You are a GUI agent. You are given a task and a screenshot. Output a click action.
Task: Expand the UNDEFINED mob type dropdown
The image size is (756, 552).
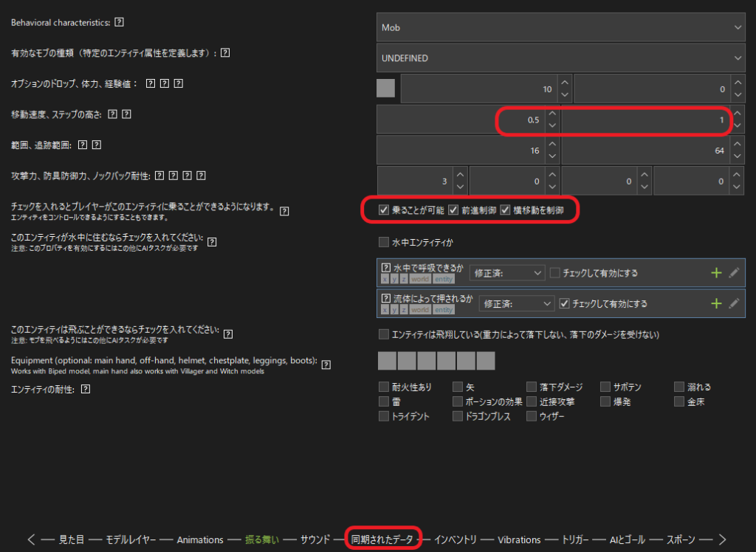pos(560,58)
